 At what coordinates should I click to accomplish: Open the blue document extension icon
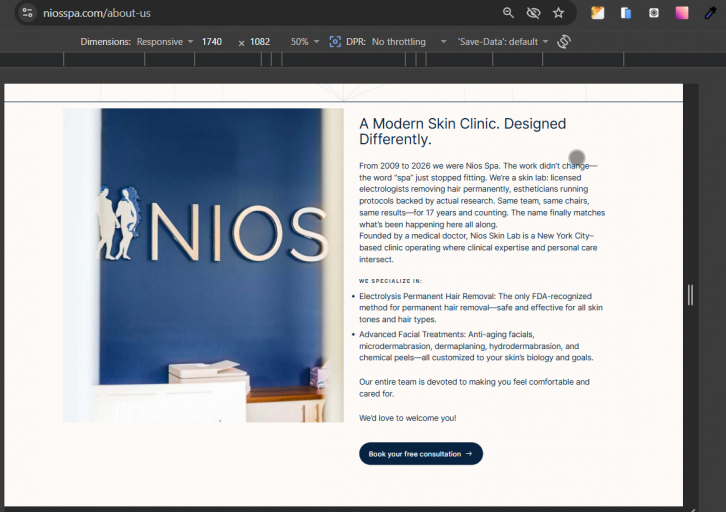[x=626, y=13]
